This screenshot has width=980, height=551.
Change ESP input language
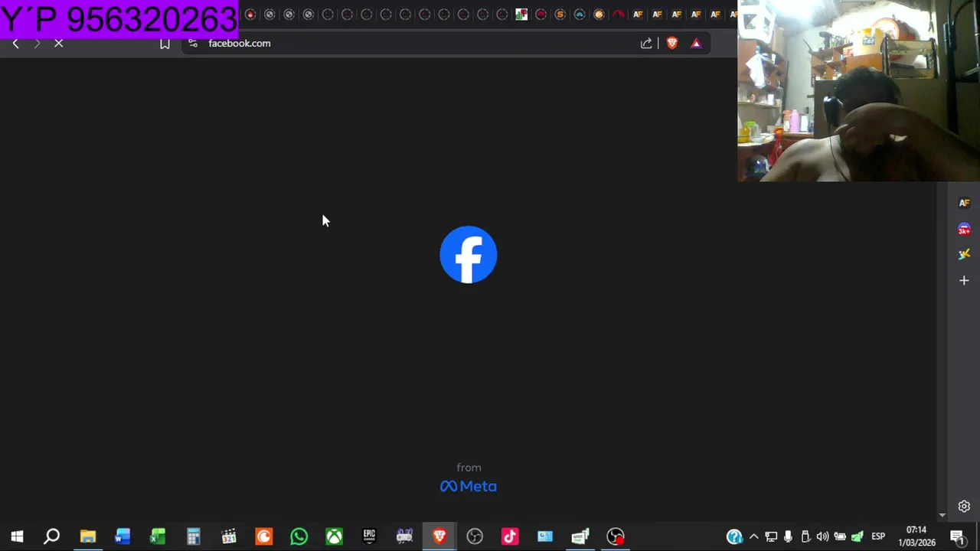[878, 536]
